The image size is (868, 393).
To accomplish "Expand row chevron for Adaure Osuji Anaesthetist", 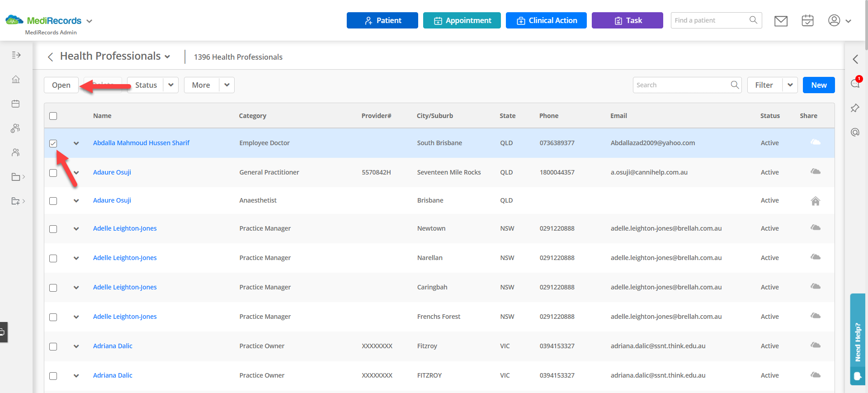I will (x=76, y=201).
